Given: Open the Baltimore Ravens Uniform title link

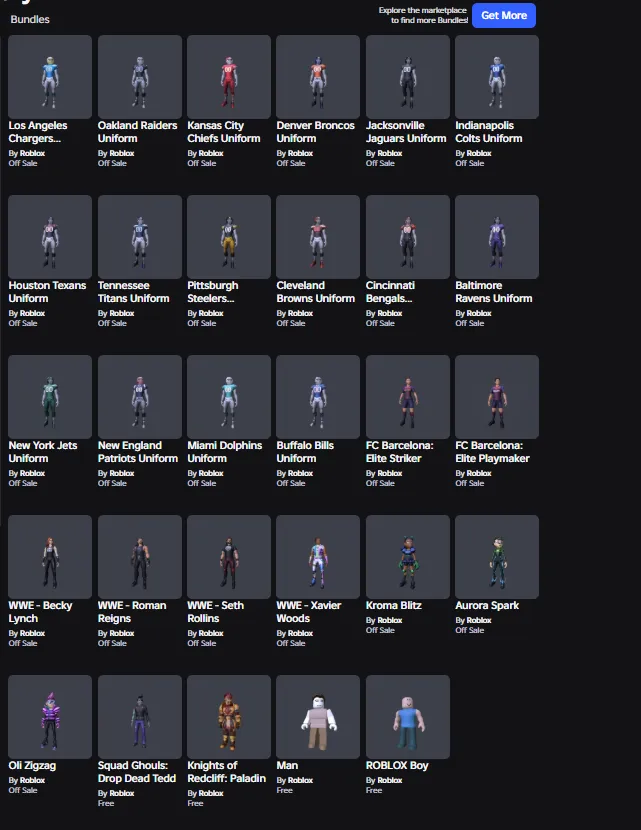Looking at the screenshot, I should (x=493, y=292).
